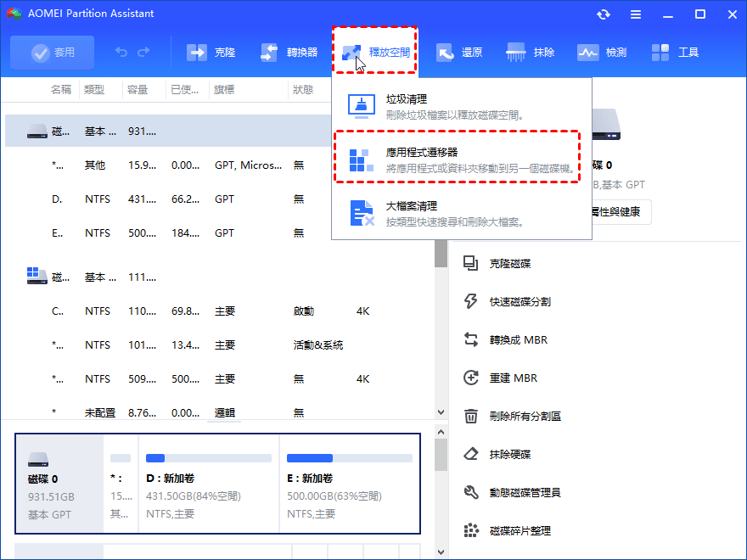Click the undo arrow icon
The image size is (747, 560).
121,52
